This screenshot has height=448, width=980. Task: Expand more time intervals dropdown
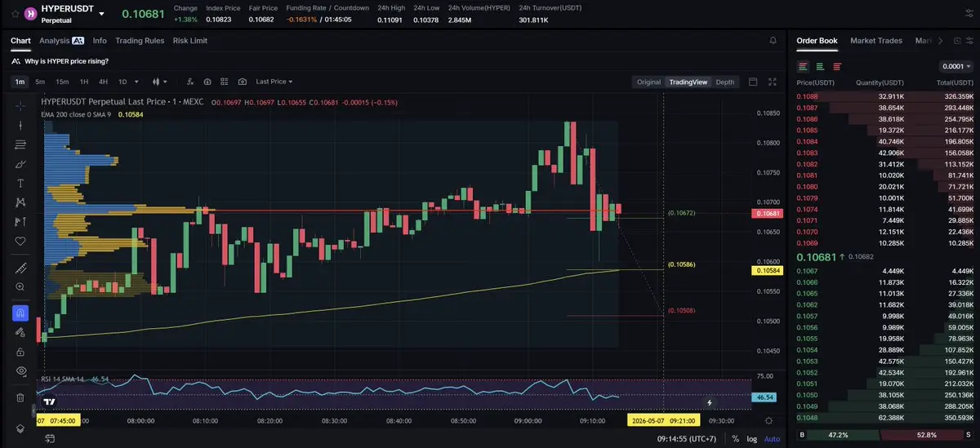point(136,82)
